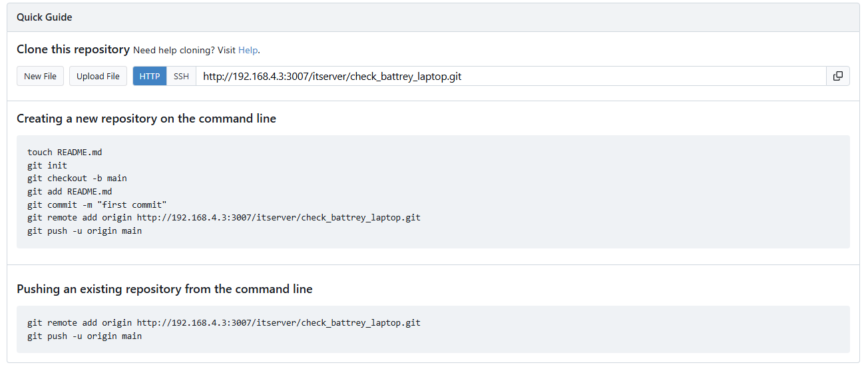Select the HTTP clone protocol

150,76
